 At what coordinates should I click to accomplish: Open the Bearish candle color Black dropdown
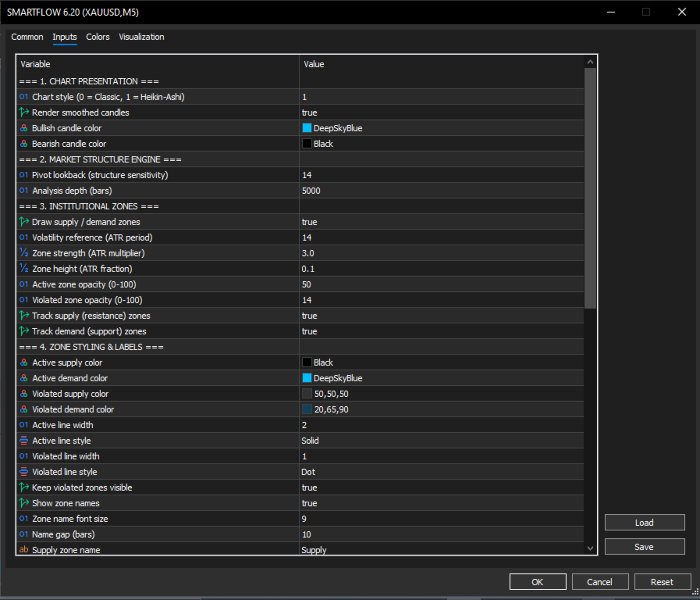441,144
